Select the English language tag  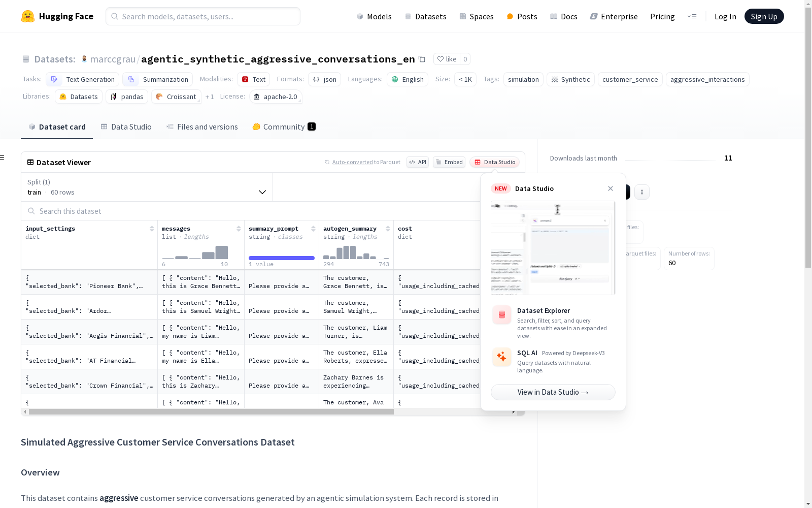(x=408, y=79)
